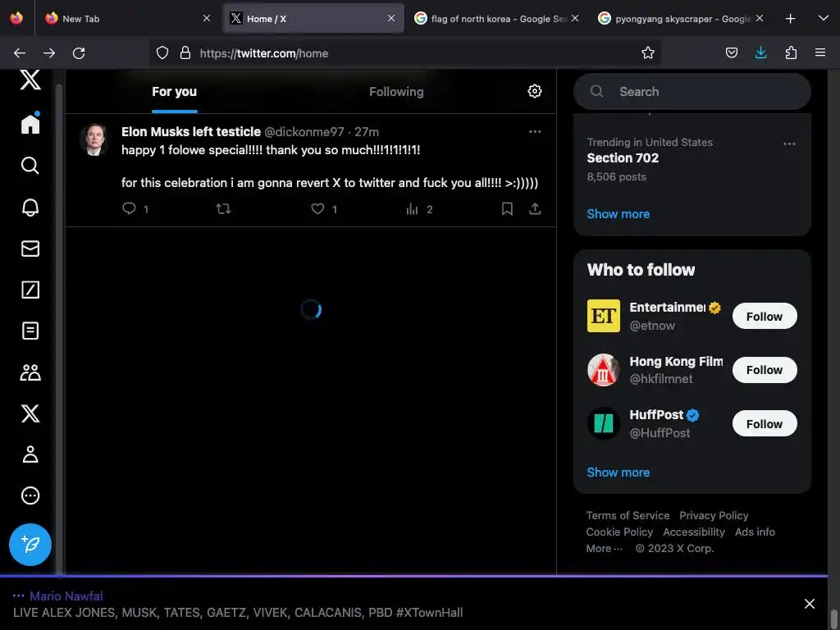Open Section 702 trend options menu
840x630 pixels.
789,144
